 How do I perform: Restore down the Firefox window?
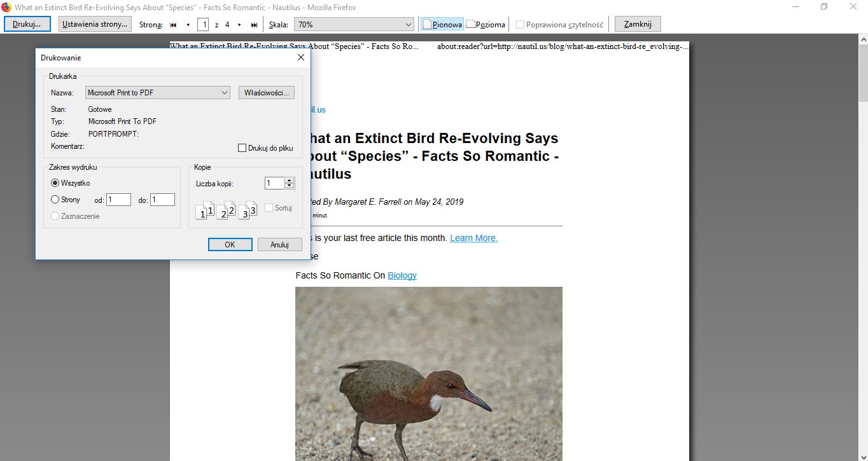[x=824, y=7]
